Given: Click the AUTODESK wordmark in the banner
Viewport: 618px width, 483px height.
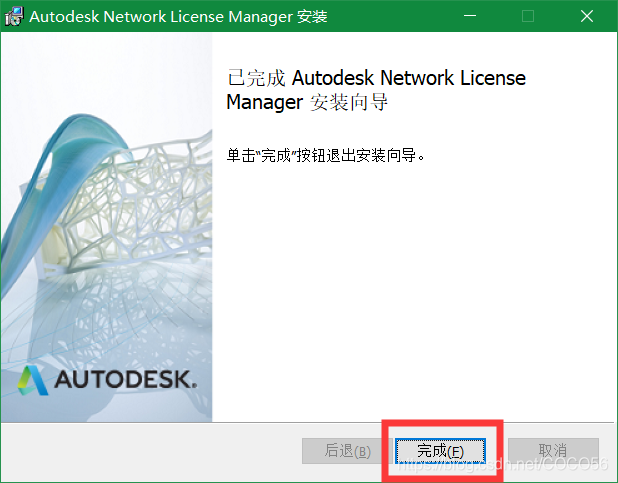Looking at the screenshot, I should click(124, 382).
